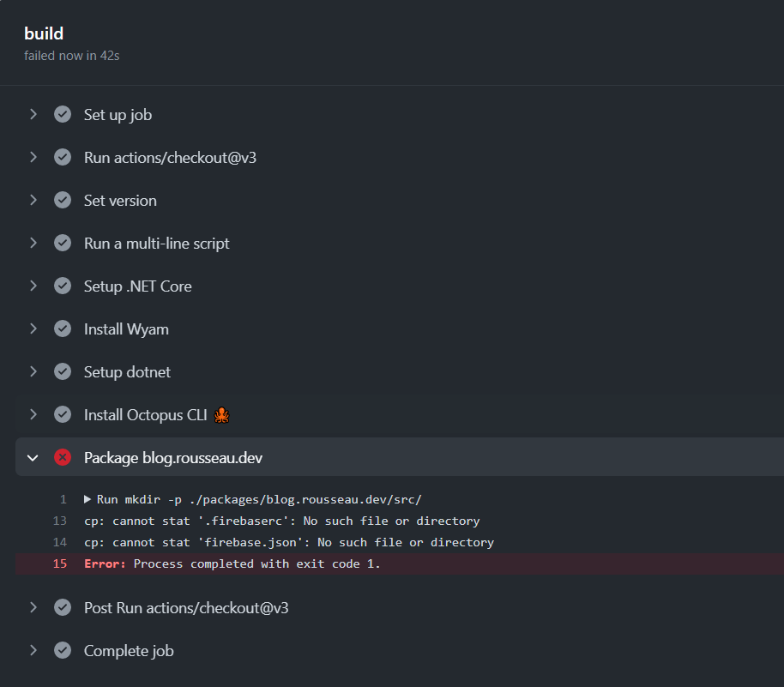Expand the Set up job step
Screen dimensions: 784x687
(33, 115)
